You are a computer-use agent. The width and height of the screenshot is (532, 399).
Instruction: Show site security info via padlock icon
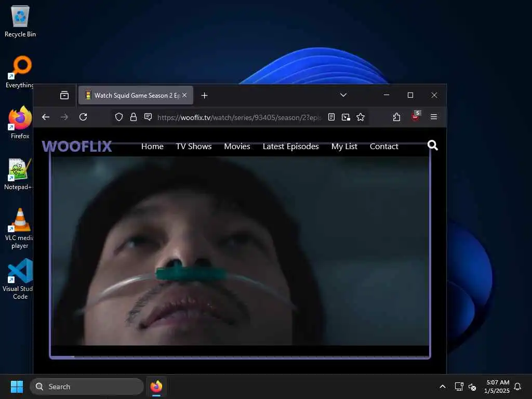pyautogui.click(x=134, y=117)
